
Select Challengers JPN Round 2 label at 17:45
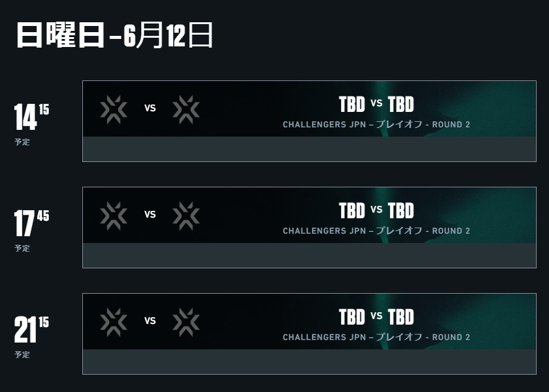(x=376, y=231)
